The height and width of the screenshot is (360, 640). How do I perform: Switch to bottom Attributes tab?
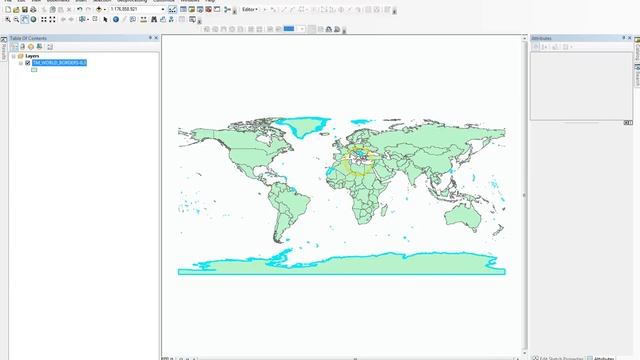[600, 358]
